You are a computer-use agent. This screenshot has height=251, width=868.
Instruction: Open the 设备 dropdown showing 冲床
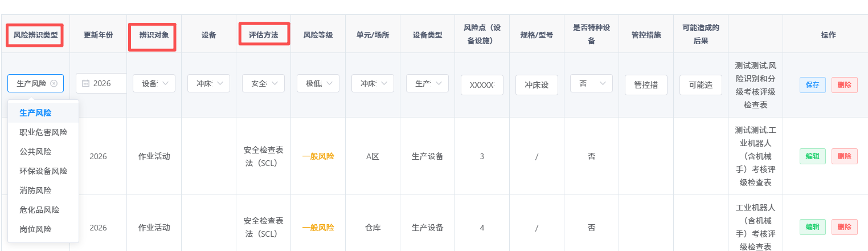(208, 83)
